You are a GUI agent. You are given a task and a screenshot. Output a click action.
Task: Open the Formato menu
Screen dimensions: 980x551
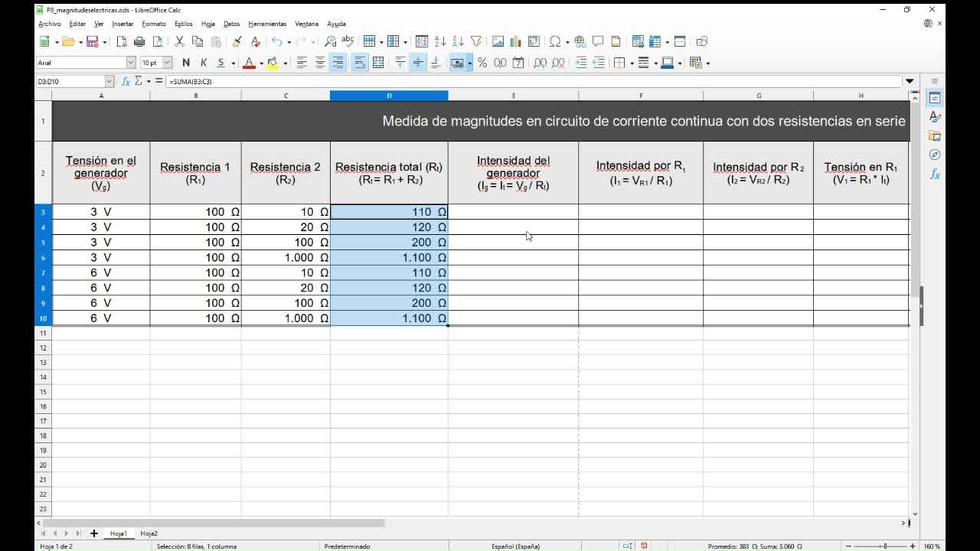154,24
